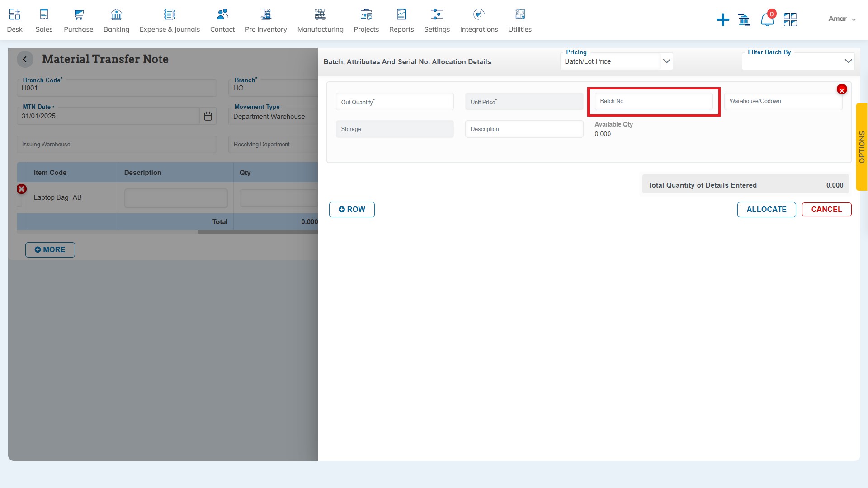Click ADD ROW button in allocation details

click(x=352, y=209)
